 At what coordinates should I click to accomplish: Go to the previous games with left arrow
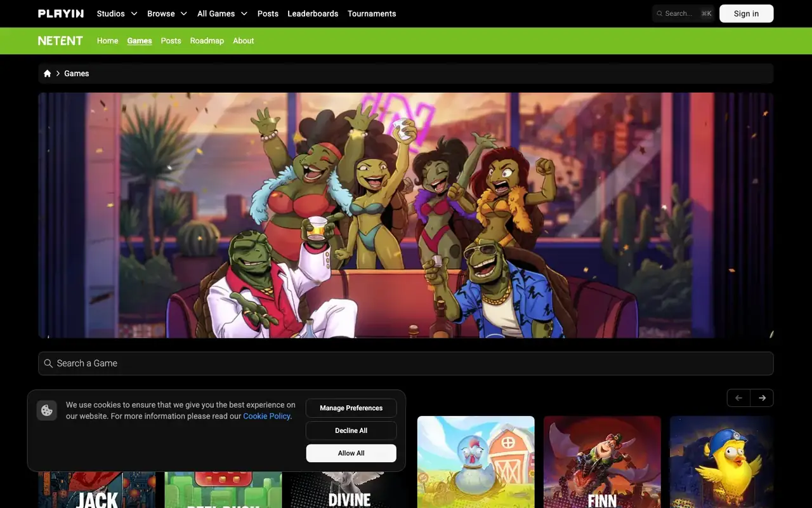coord(738,398)
